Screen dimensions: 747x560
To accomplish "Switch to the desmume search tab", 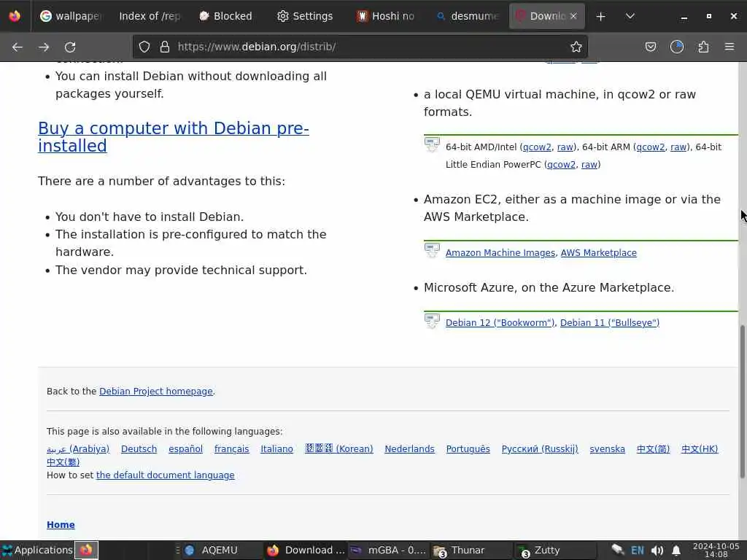I will 467,16.
